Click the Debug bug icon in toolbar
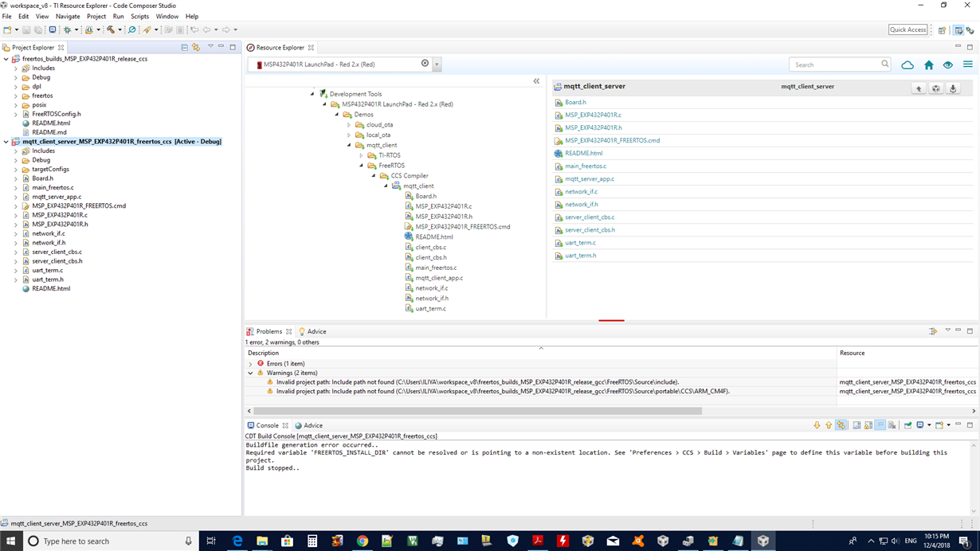The height and width of the screenshot is (551, 980). click(x=67, y=29)
